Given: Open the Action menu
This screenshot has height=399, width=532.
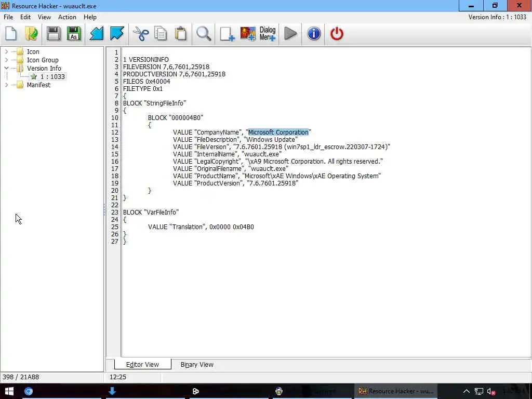Looking at the screenshot, I should (x=67, y=17).
